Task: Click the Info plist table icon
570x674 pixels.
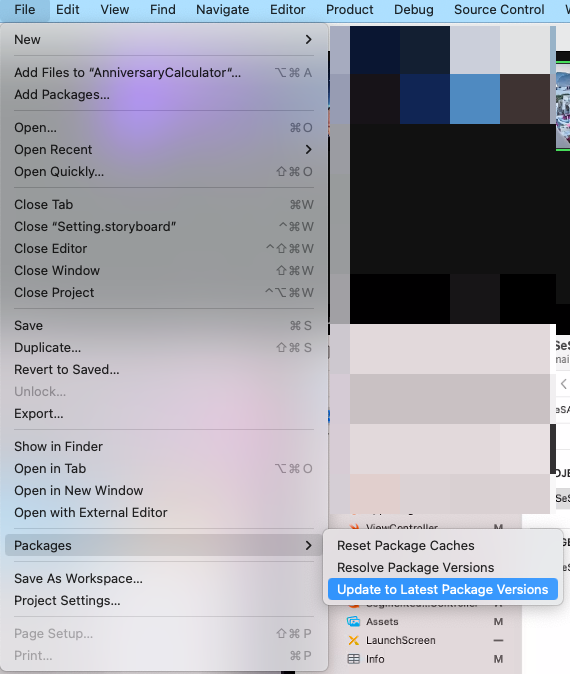Action: [x=353, y=659]
